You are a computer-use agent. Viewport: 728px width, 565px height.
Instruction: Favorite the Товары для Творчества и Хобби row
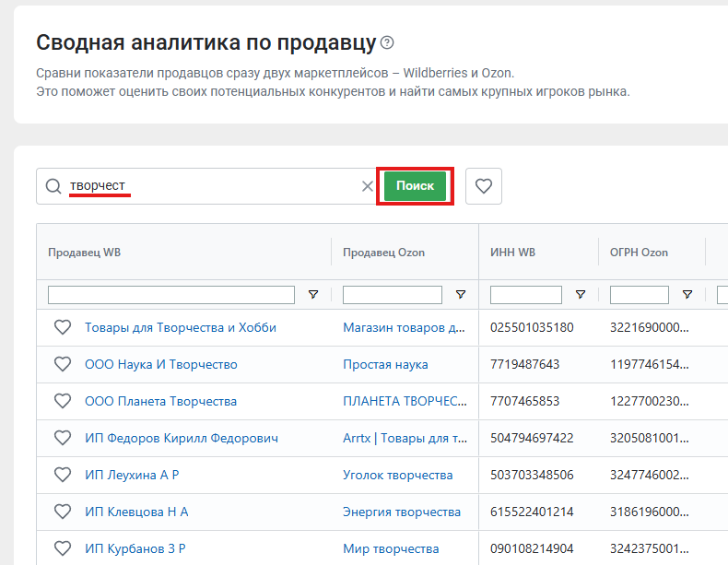point(63,327)
